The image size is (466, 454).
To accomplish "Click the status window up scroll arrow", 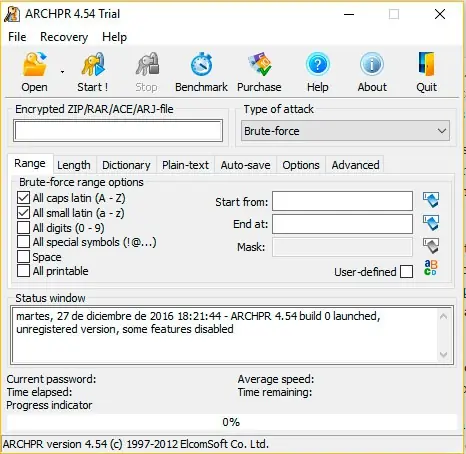I will click(x=443, y=316).
